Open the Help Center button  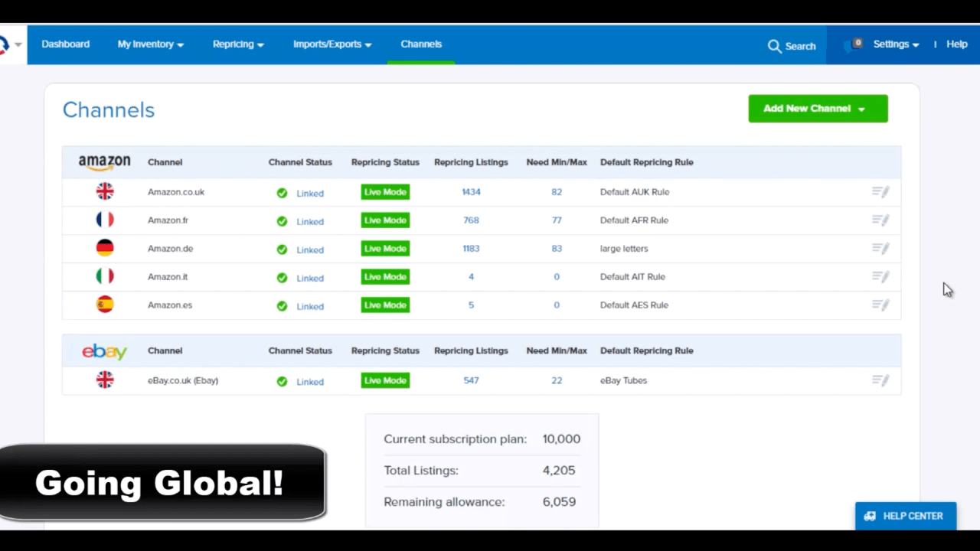click(906, 516)
